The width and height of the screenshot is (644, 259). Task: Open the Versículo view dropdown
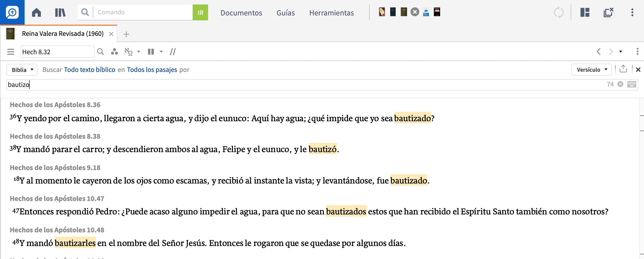(591, 70)
